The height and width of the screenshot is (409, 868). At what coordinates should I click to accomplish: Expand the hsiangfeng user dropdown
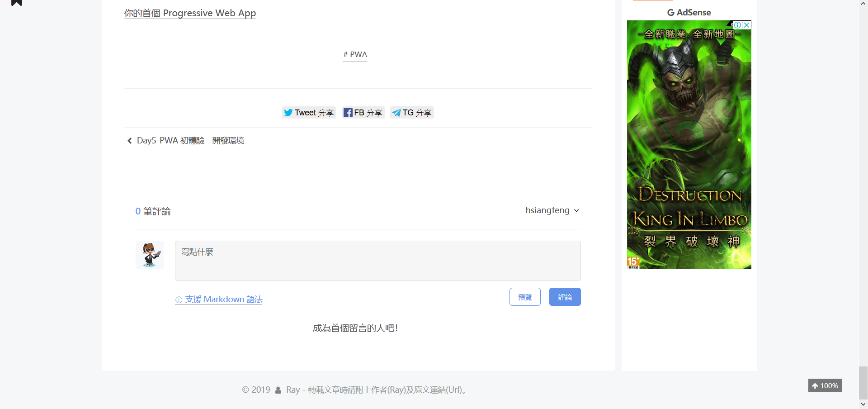pos(552,210)
